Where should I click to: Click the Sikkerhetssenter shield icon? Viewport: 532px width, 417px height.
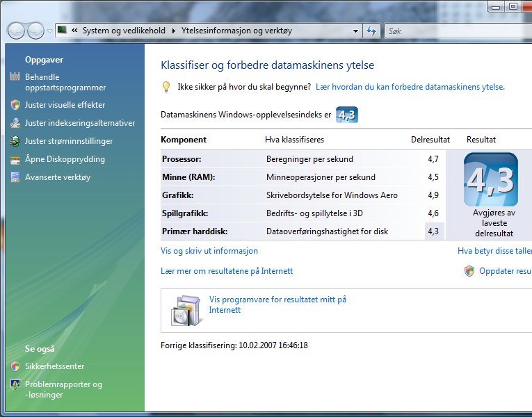coord(15,366)
